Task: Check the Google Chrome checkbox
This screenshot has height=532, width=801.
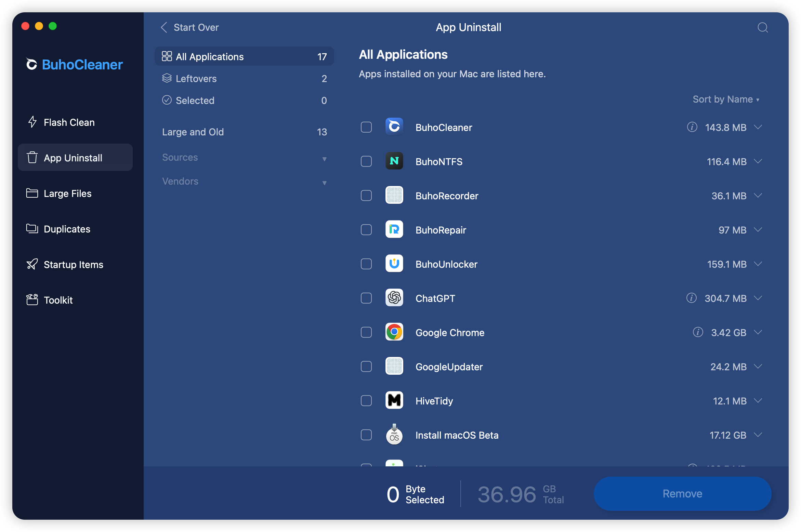Action: 366,332
